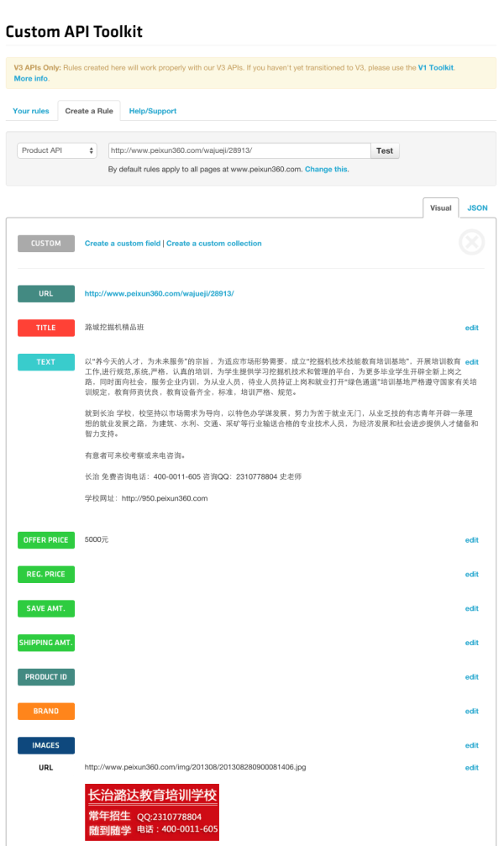Click Create a custom collection link
The width and height of the screenshot is (504, 846).
click(x=213, y=244)
